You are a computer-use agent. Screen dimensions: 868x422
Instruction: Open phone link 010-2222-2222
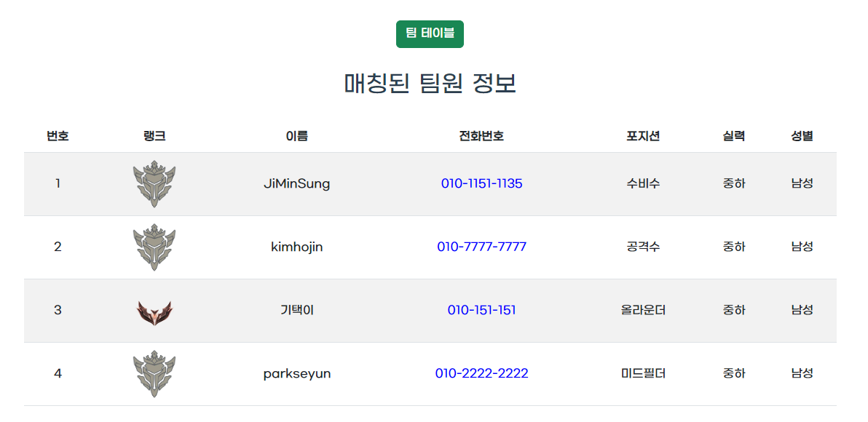click(481, 373)
